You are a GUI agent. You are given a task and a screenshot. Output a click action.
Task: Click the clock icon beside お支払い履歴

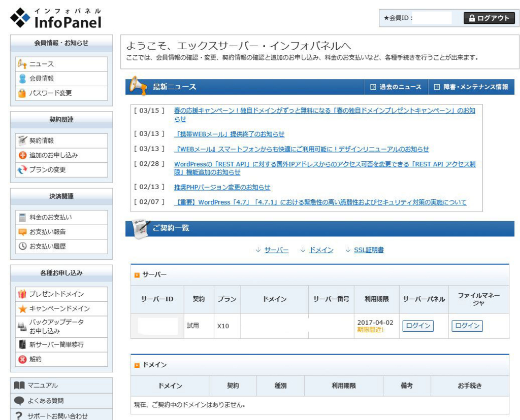coord(22,246)
